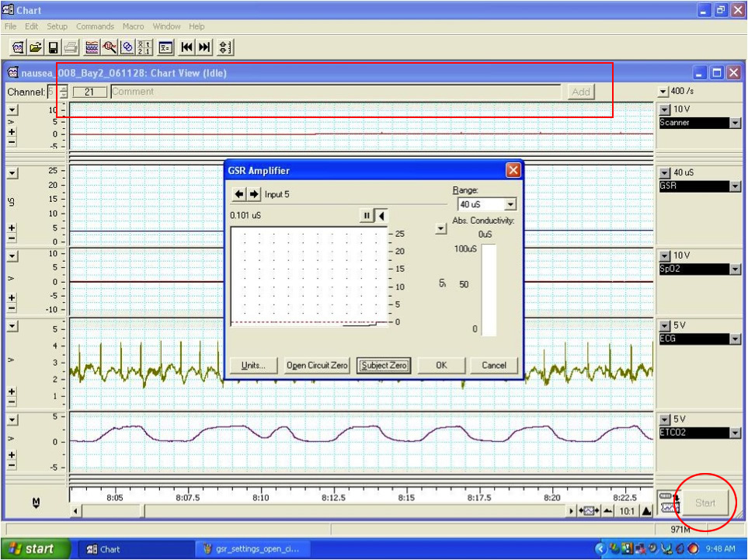This screenshot has height=560, width=748.
Task: Toggle pause in GSR Amplifier preview
Action: pos(367,216)
